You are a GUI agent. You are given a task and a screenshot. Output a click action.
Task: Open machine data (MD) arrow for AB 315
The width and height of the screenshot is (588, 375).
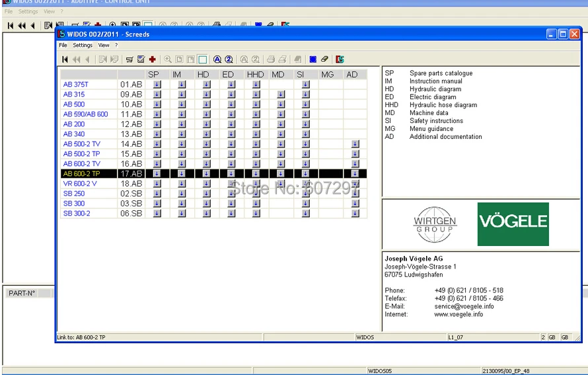point(281,95)
